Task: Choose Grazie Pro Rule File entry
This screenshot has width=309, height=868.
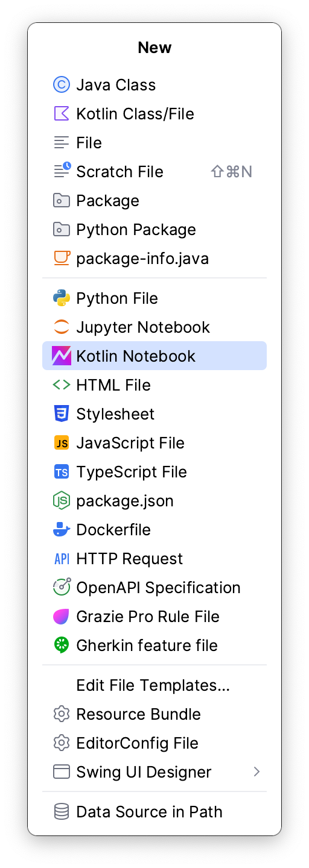Action: 154,617
